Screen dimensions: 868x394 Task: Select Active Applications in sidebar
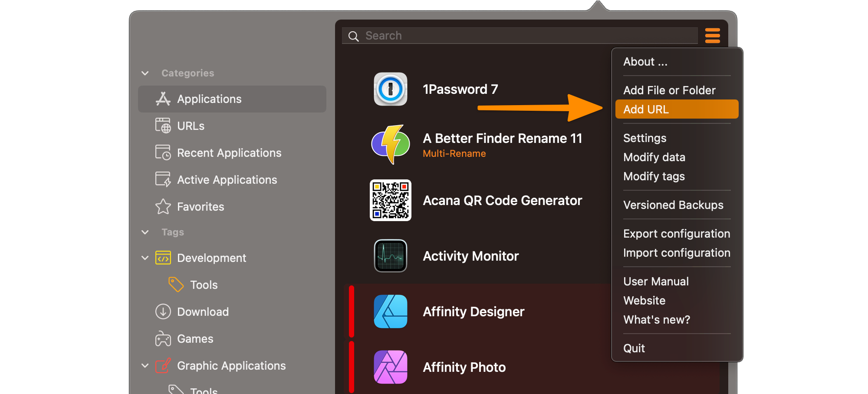[x=227, y=180]
